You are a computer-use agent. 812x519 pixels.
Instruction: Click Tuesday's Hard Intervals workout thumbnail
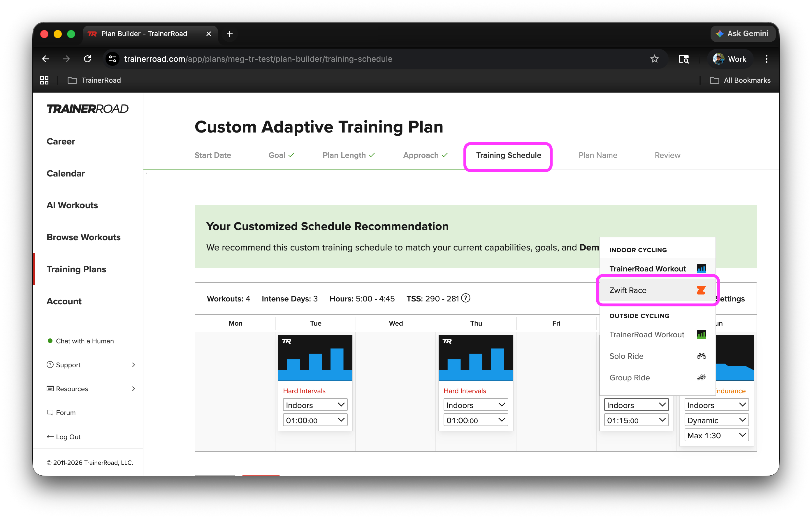(x=315, y=358)
